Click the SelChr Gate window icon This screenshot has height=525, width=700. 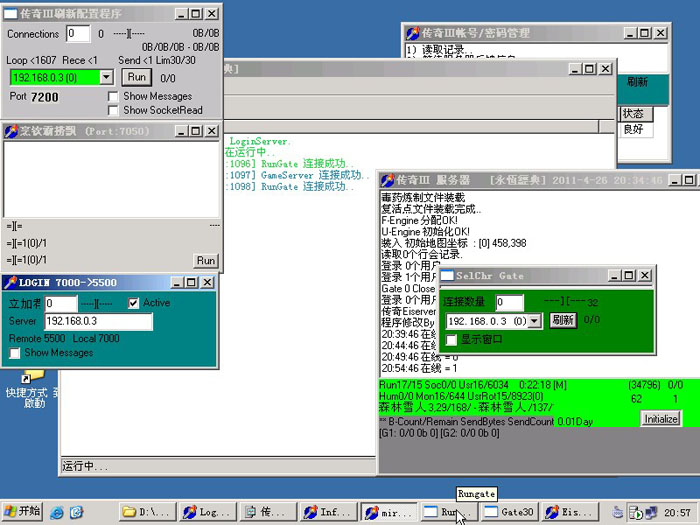[x=448, y=275]
